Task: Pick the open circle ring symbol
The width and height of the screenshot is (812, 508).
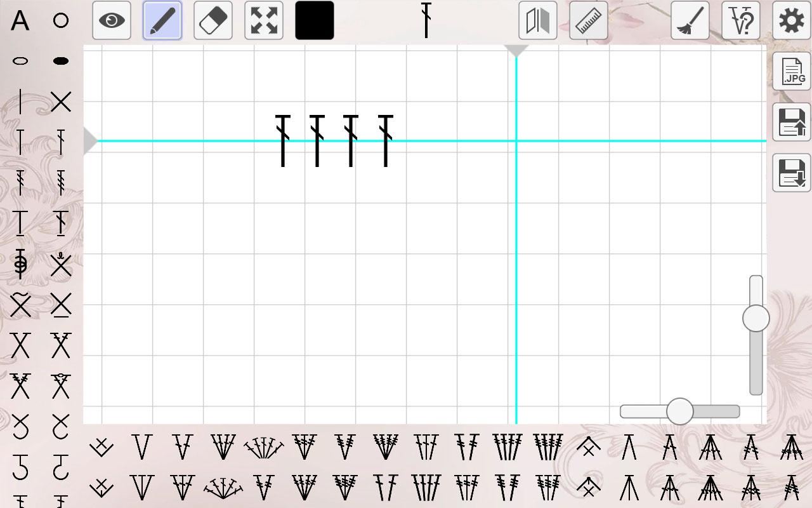Action: [x=61, y=20]
